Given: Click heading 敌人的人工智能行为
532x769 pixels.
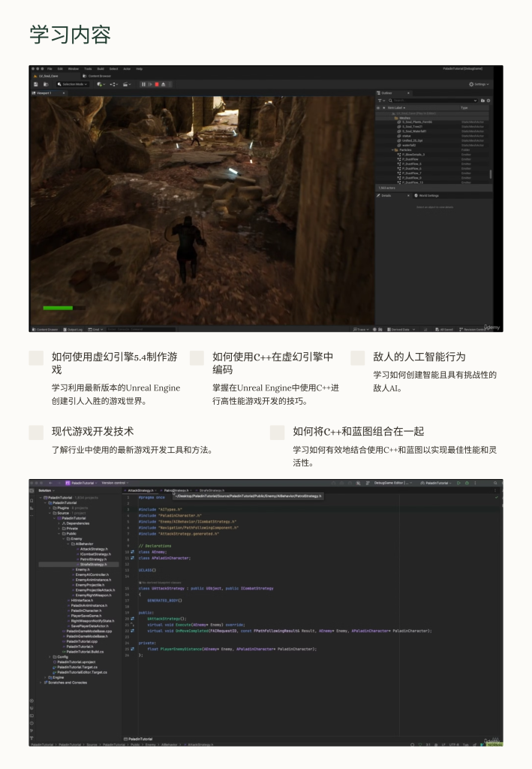Looking at the screenshot, I should pyautogui.click(x=419, y=357).
